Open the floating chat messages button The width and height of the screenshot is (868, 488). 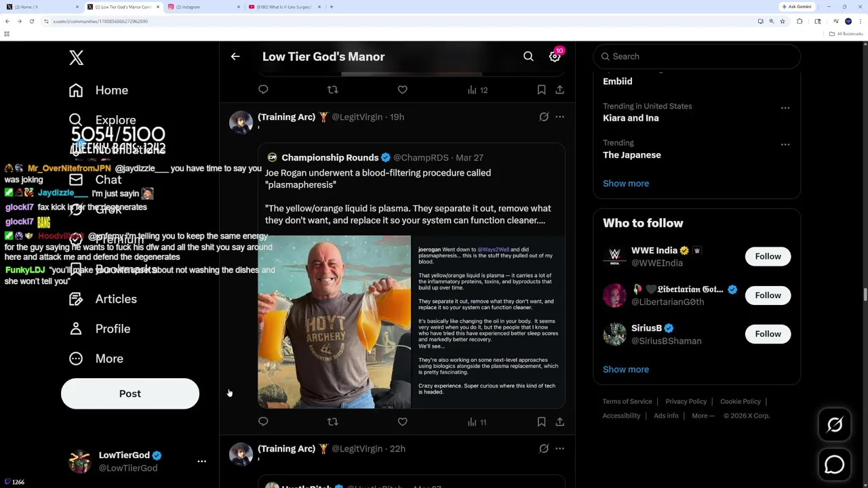pyautogui.click(x=835, y=464)
